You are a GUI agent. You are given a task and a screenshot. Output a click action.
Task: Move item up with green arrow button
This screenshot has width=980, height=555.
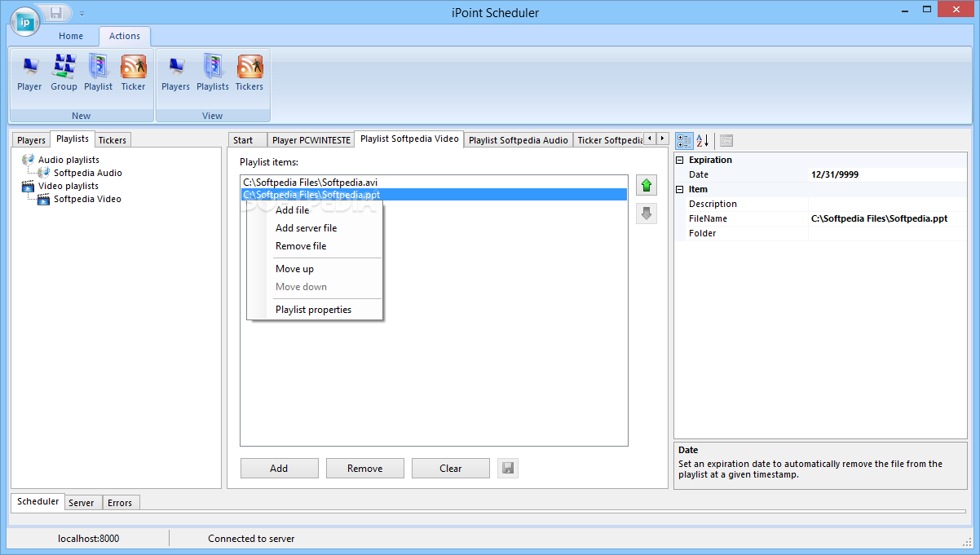(x=647, y=185)
